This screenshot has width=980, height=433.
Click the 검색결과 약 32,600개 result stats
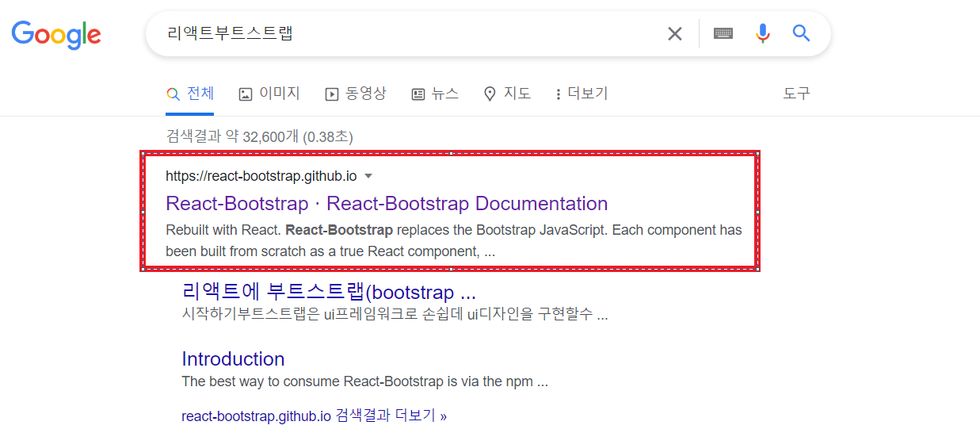click(x=259, y=137)
